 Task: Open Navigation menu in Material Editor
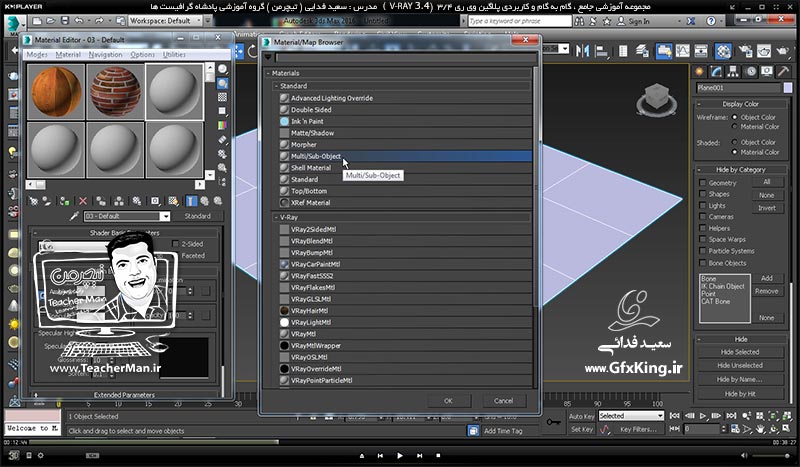click(105, 55)
